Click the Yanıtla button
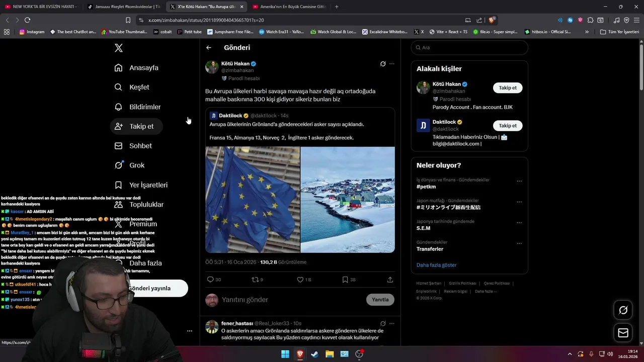644x362 pixels. pos(380,300)
